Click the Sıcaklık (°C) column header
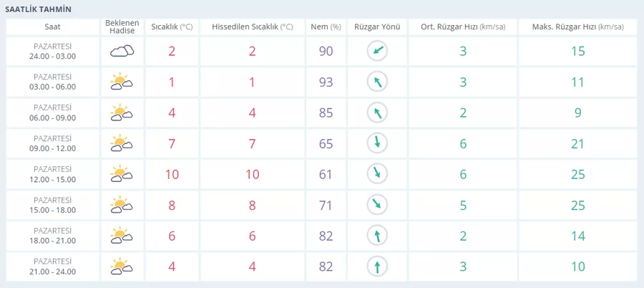Viewport: 644px width, 288px height. [x=172, y=27]
